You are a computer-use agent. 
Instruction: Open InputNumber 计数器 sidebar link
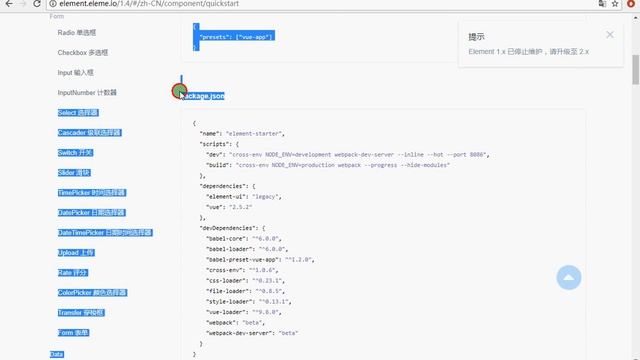(x=87, y=93)
